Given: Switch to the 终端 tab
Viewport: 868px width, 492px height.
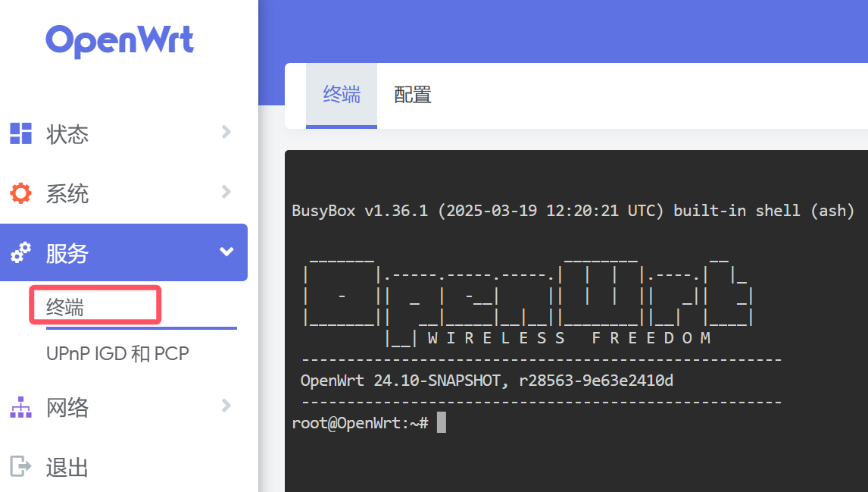Looking at the screenshot, I should (342, 95).
